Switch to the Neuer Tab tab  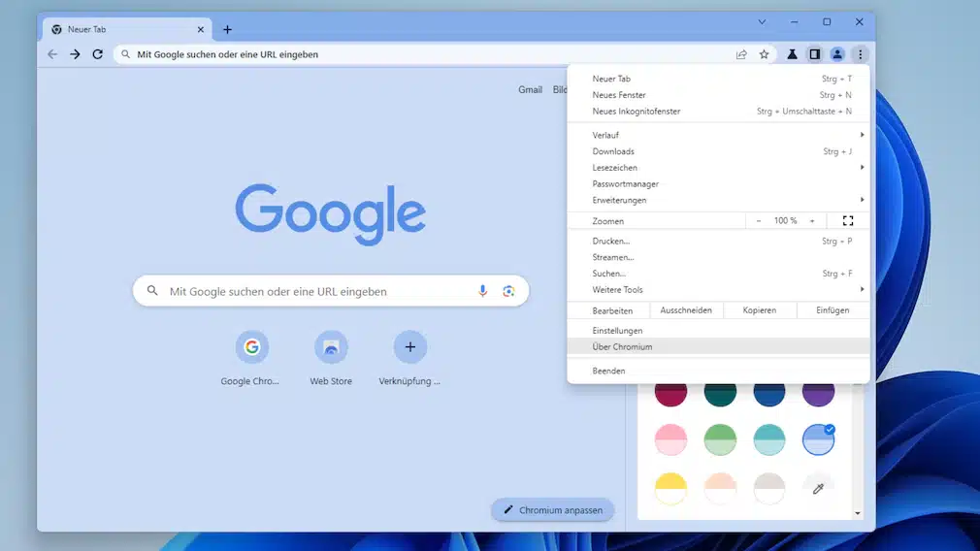(127, 29)
